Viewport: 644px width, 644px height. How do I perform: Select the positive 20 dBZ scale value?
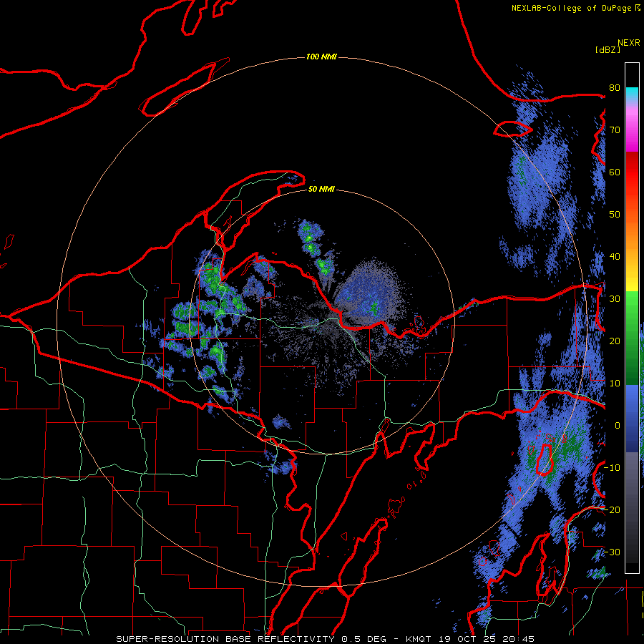[615, 341]
